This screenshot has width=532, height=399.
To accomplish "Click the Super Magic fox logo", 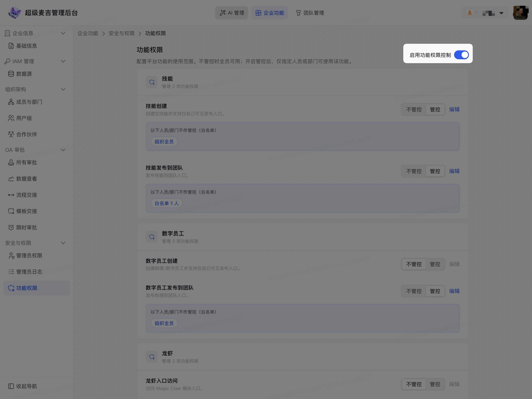I will tap(14, 13).
